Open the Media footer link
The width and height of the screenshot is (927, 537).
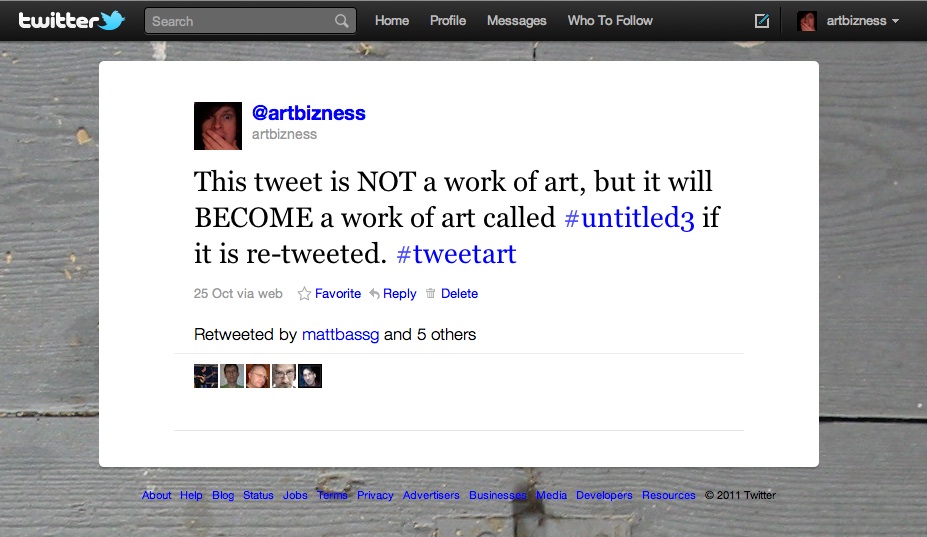coord(552,496)
